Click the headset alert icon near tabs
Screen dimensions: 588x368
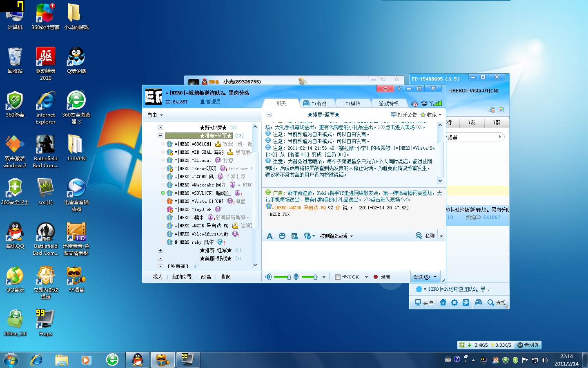click(414, 103)
